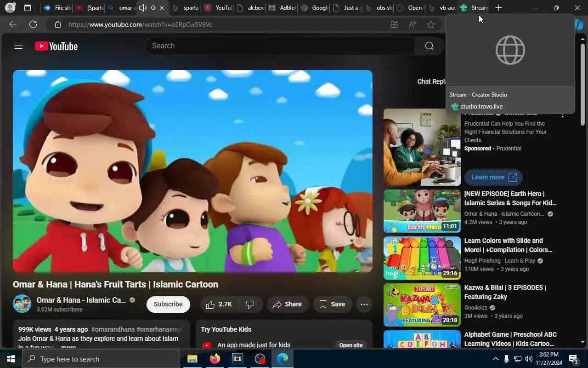Open Earth Hero episode thumbnail
588x368 pixels.
coord(422,211)
